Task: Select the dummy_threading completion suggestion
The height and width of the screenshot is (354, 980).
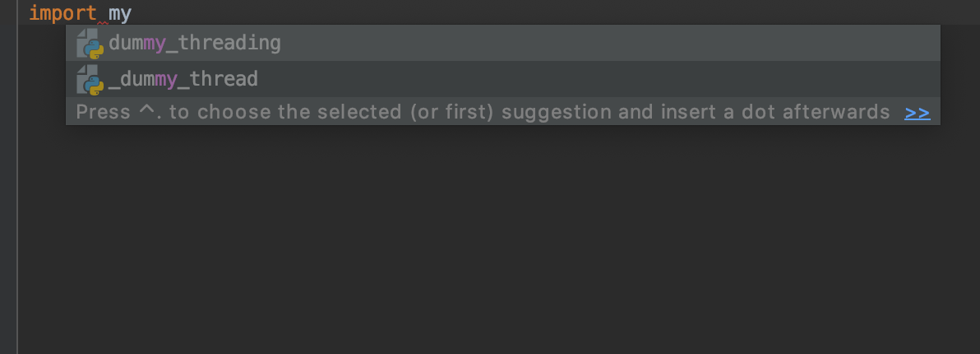Action: [x=194, y=43]
